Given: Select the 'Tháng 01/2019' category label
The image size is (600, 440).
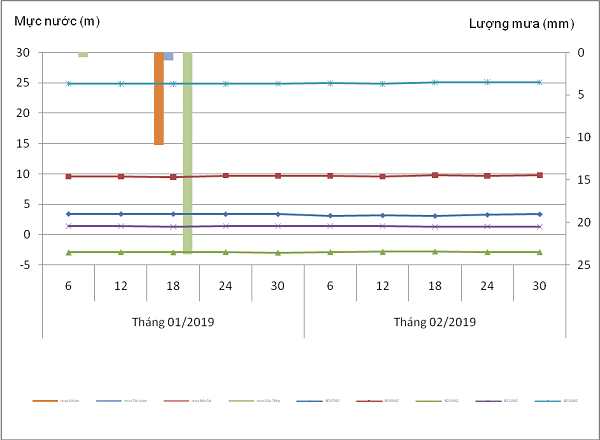Looking at the screenshot, I should pyautogui.click(x=173, y=322).
